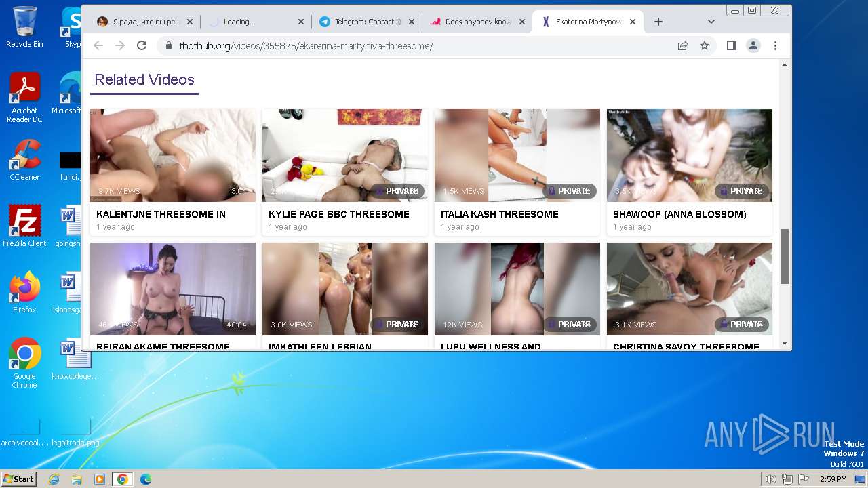Select the Google Chrome desktop shortcut
The image size is (868, 488).
(24, 363)
